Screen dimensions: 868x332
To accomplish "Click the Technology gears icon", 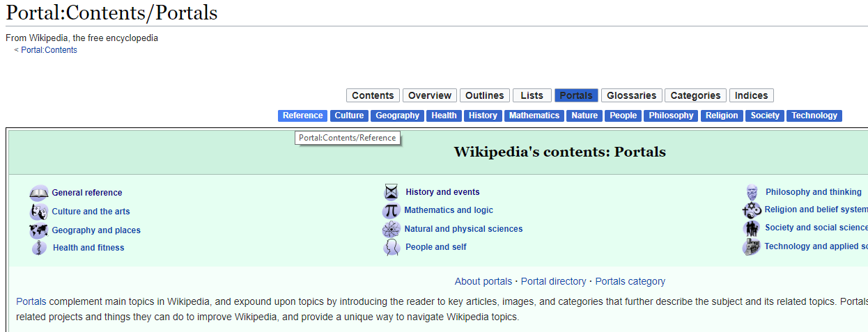I will point(752,246).
